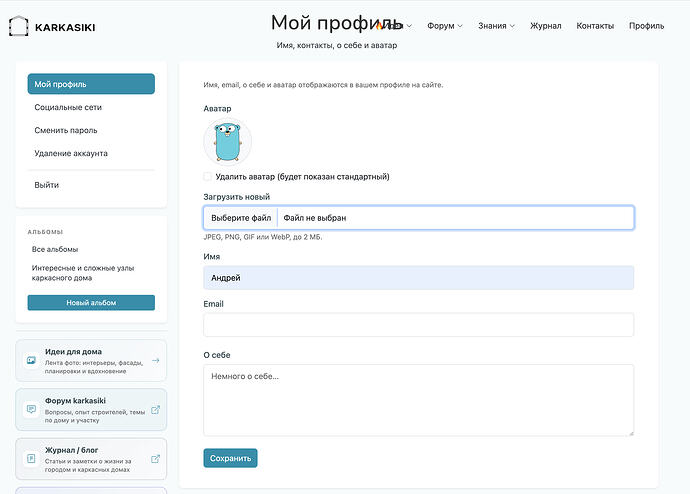This screenshot has width=690, height=494.
Task: Click the Сохранить button
Action: (230, 458)
